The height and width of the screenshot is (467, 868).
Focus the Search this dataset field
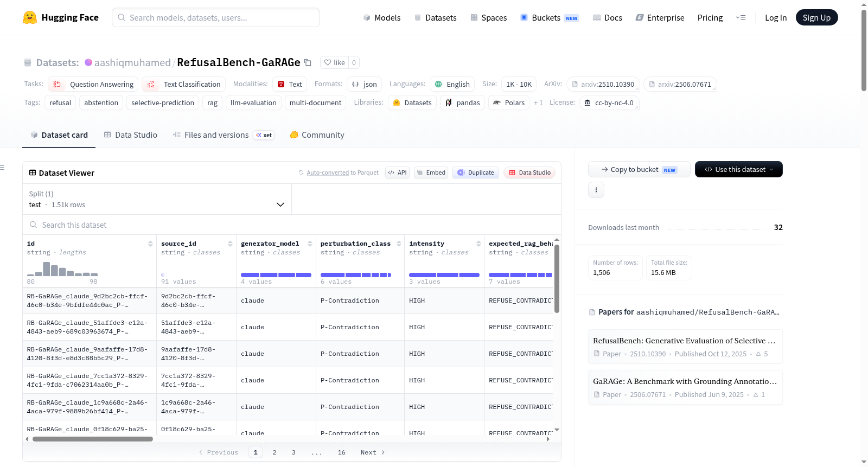point(292,225)
